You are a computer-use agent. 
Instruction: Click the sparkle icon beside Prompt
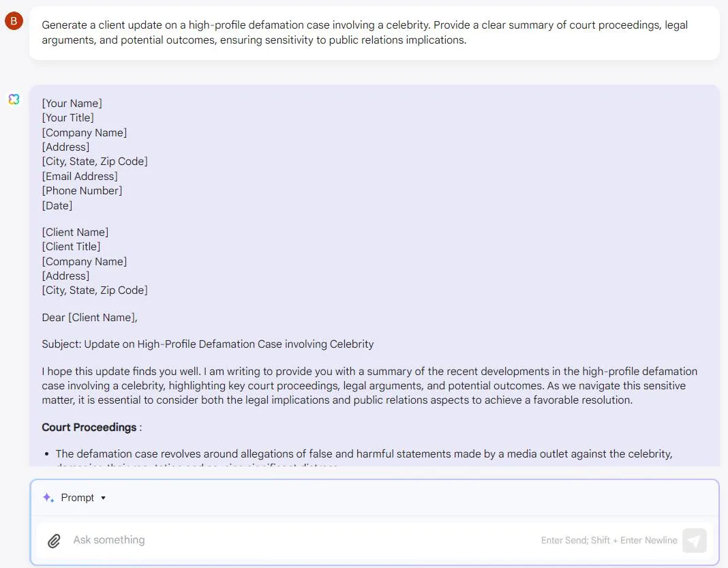48,497
